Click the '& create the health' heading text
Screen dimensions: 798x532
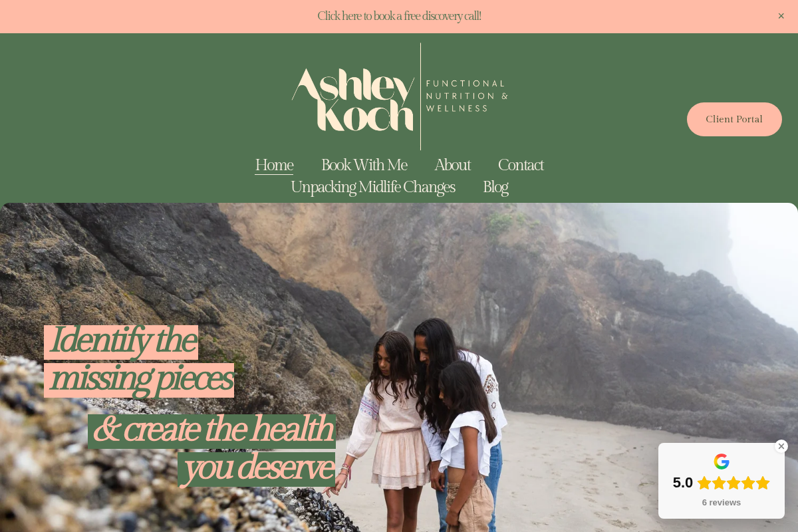[x=211, y=431]
